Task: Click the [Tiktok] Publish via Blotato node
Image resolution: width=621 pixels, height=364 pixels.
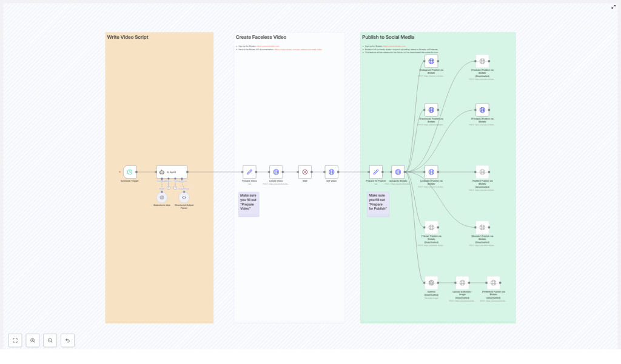Action: [x=431, y=228]
